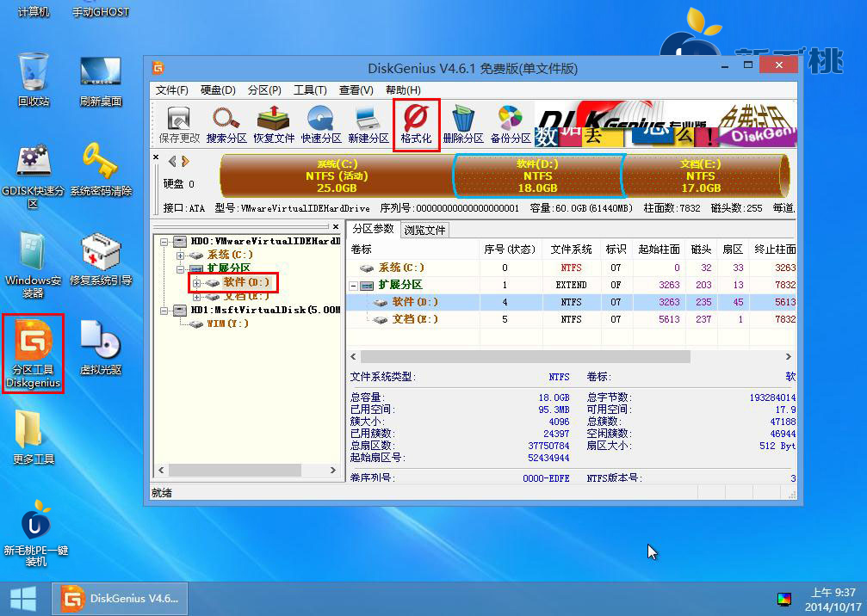
Task: Launch 快速分区 (Quick Partition) from the toolbar
Action: (x=320, y=123)
